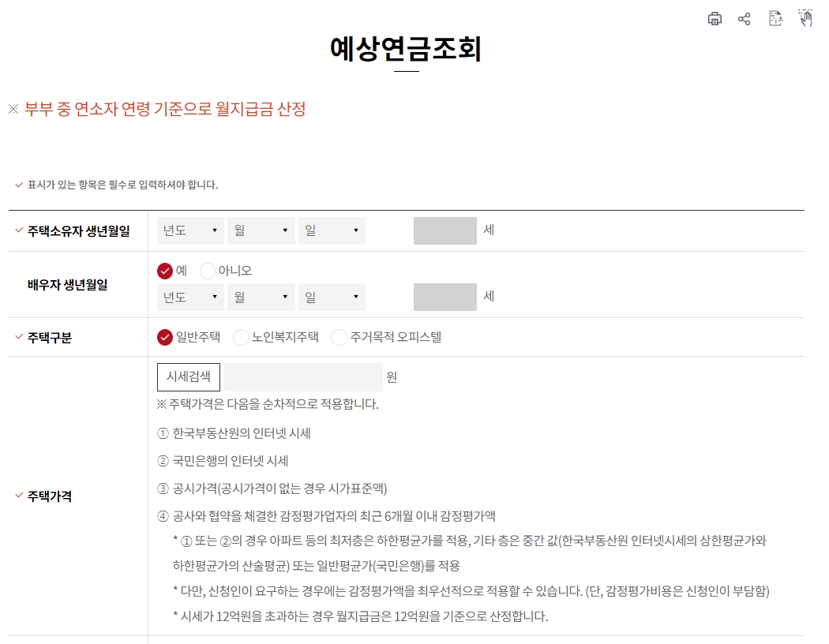Click the print icon

[715, 19]
